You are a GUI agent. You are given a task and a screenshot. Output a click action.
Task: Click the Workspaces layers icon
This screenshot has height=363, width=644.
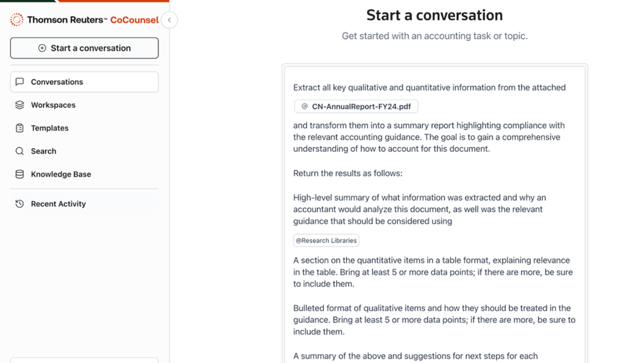tap(20, 105)
